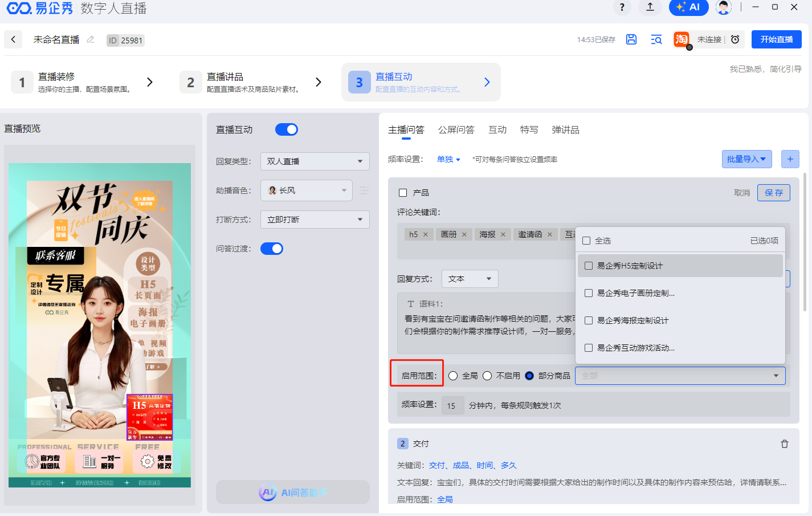Check 易企秀海报定制设计 option
Image resolution: width=812 pixels, height=516 pixels.
point(589,320)
